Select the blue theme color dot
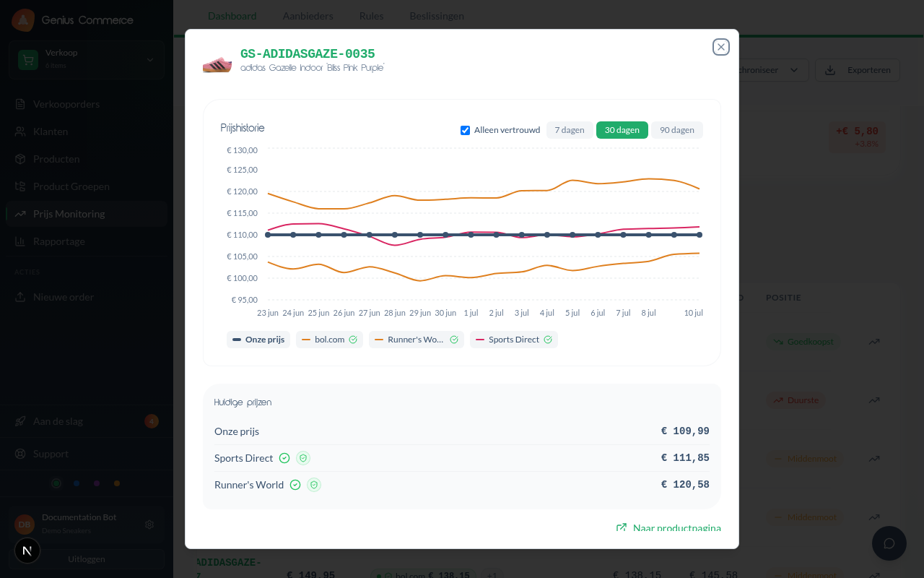 click(x=77, y=483)
